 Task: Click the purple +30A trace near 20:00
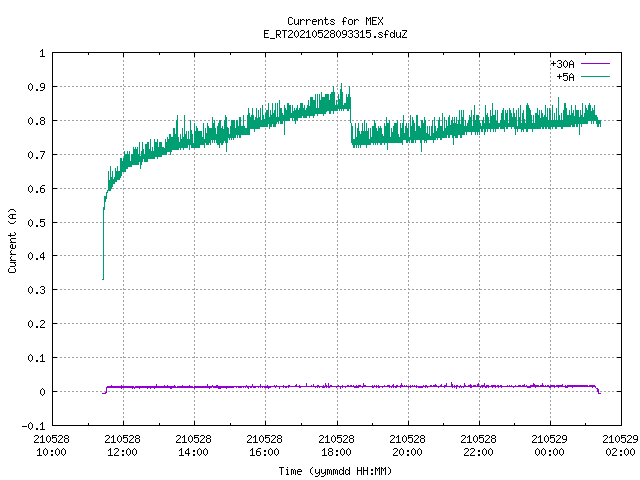pyautogui.click(x=408, y=386)
